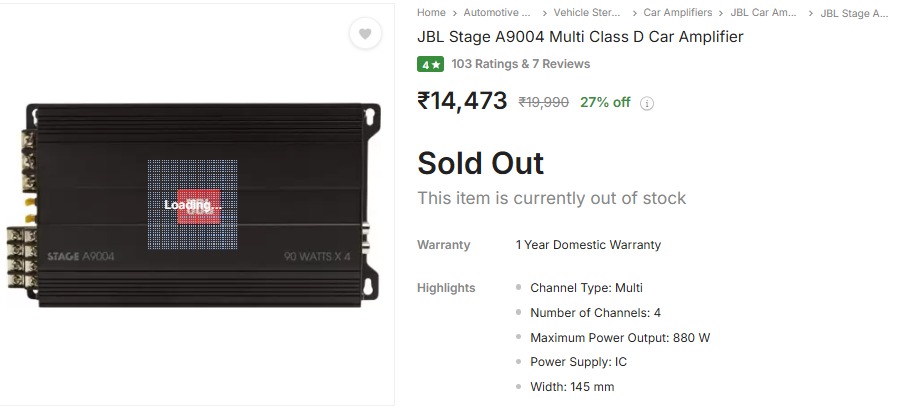Click the struck-through ₹19,990 original price
The height and width of the screenshot is (414, 903).
(543, 102)
